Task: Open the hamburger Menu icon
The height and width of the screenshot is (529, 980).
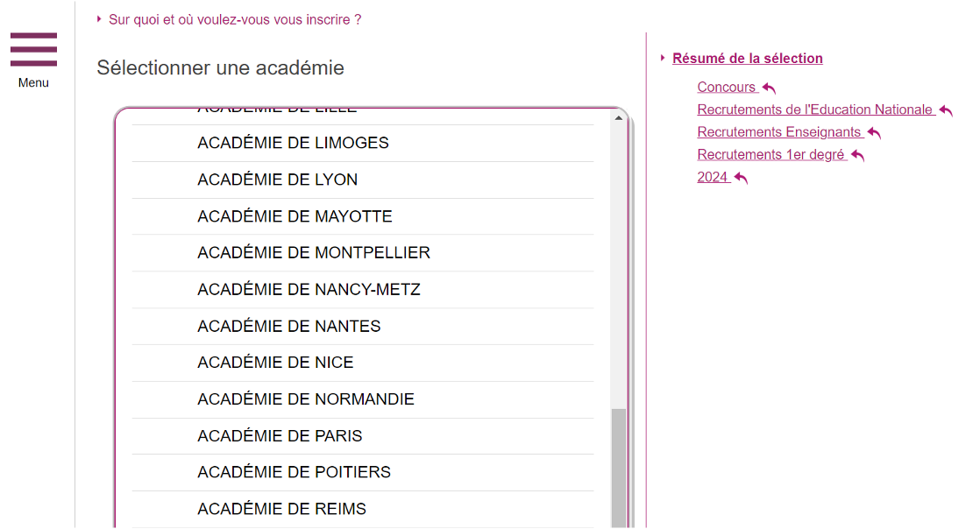Action: (33, 50)
